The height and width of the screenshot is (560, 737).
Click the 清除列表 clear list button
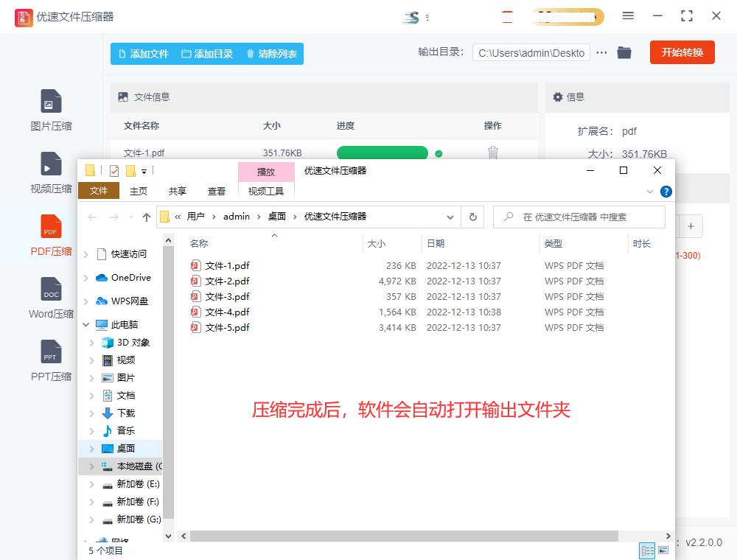272,54
